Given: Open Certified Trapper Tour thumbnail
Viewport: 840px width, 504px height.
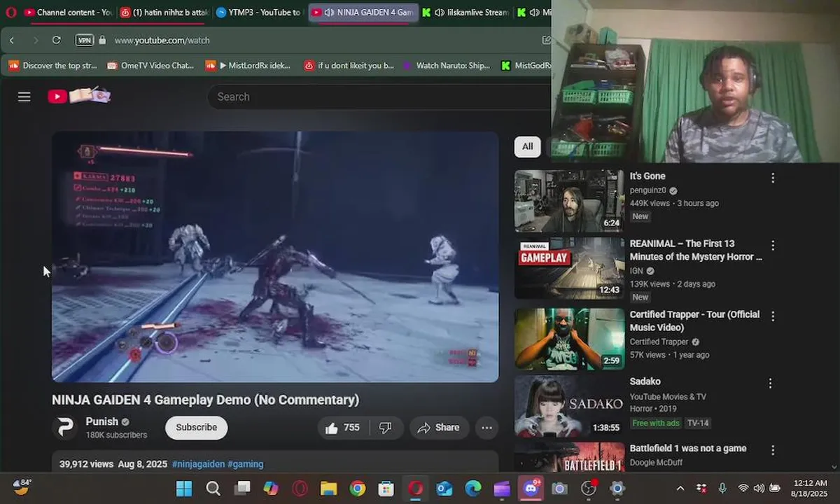Looking at the screenshot, I should tap(569, 339).
